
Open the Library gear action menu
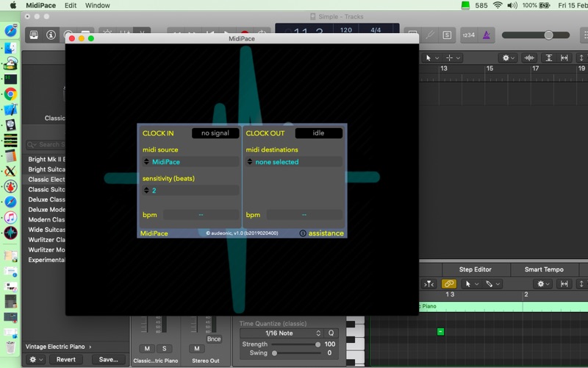click(36, 359)
